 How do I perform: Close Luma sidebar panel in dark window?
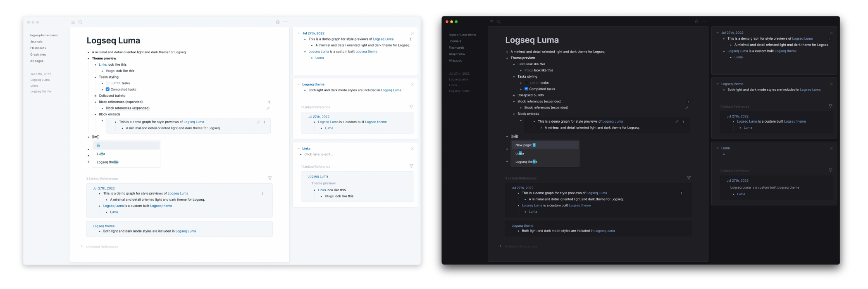(x=831, y=148)
